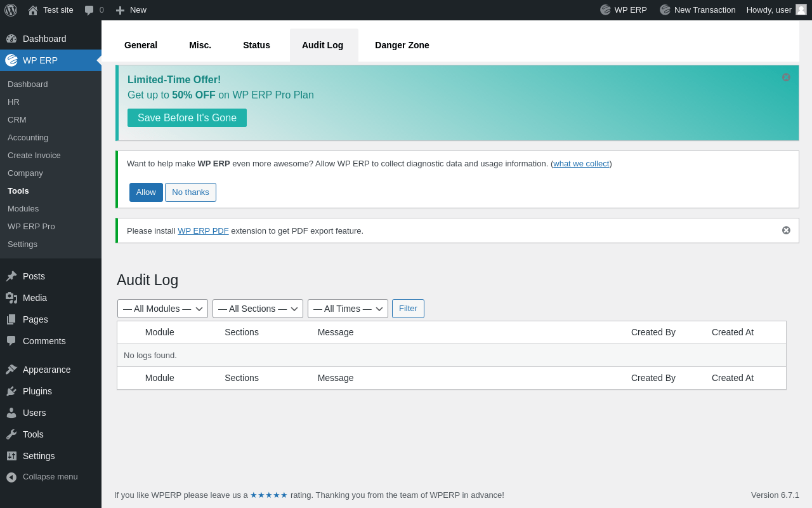Click the Posts pushpin icon

[11, 276]
